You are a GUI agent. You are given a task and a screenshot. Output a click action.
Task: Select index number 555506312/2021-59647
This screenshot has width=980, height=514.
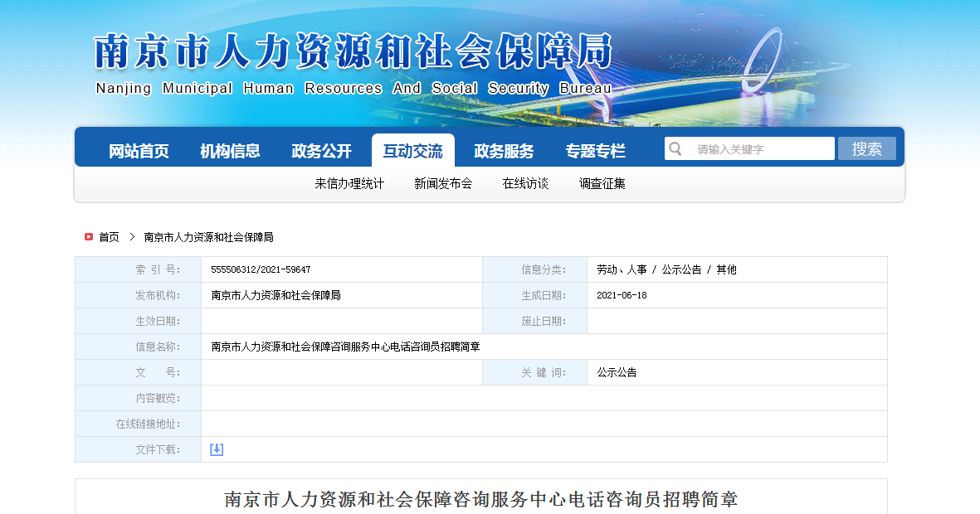[261, 269]
